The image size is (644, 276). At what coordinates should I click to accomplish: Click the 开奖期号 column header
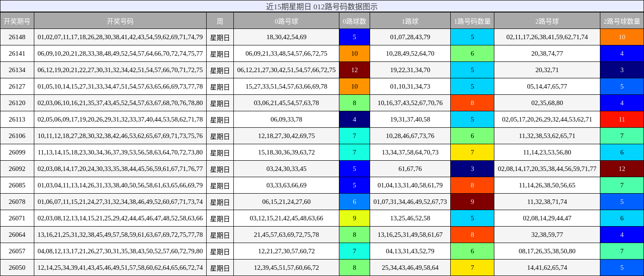point(17,21)
